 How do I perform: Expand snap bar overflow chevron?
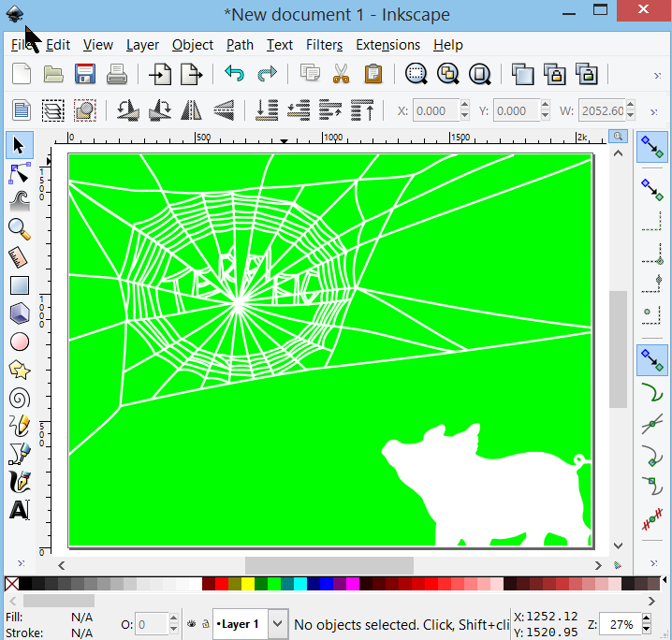(x=653, y=563)
